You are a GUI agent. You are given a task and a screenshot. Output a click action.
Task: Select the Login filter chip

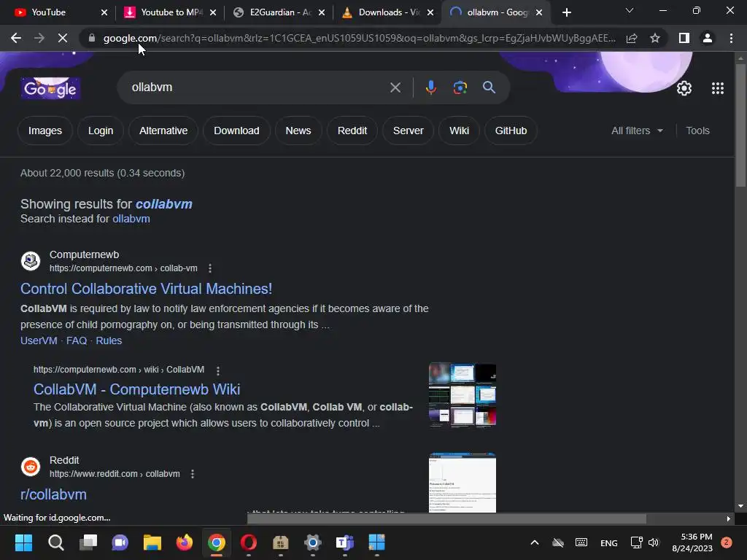[101, 131]
